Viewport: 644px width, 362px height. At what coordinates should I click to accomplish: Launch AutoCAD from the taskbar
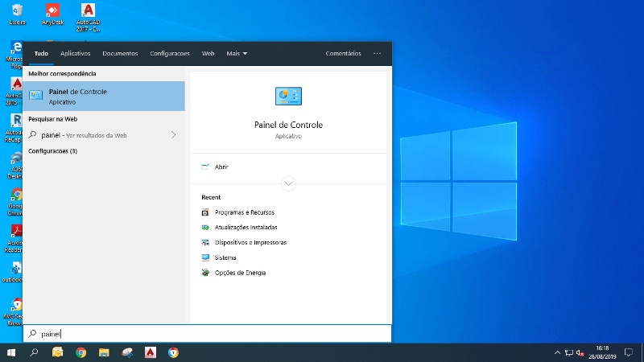pos(151,352)
